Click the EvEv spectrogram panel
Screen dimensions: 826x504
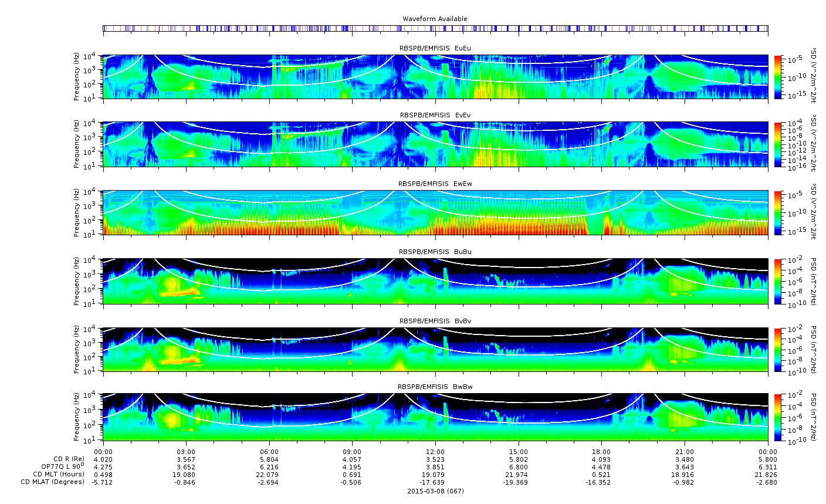[435, 144]
